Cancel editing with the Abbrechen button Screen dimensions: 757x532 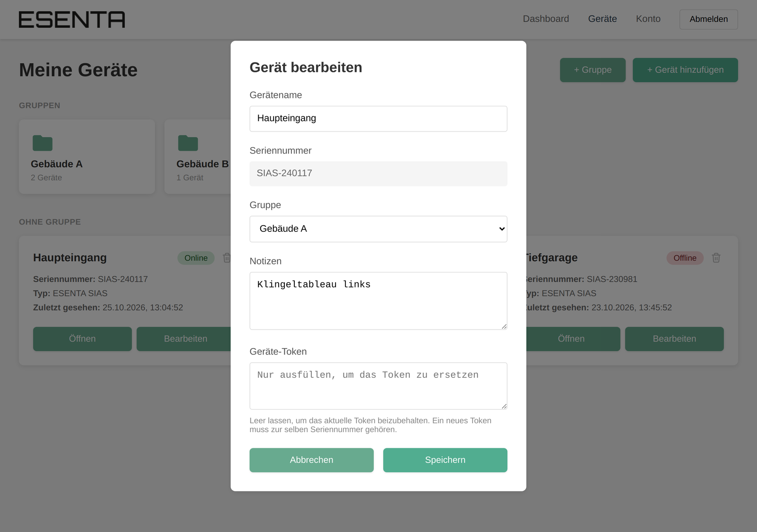point(312,460)
